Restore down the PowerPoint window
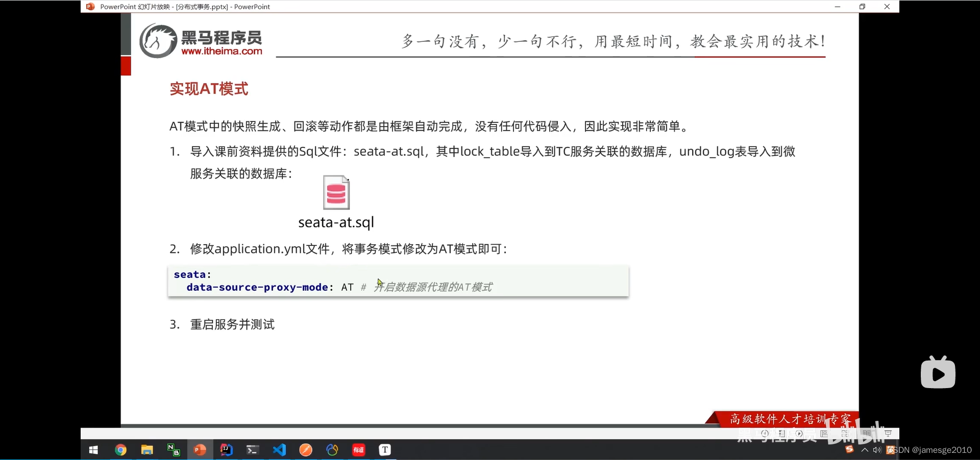Screen dimensions: 980x460 862,7
